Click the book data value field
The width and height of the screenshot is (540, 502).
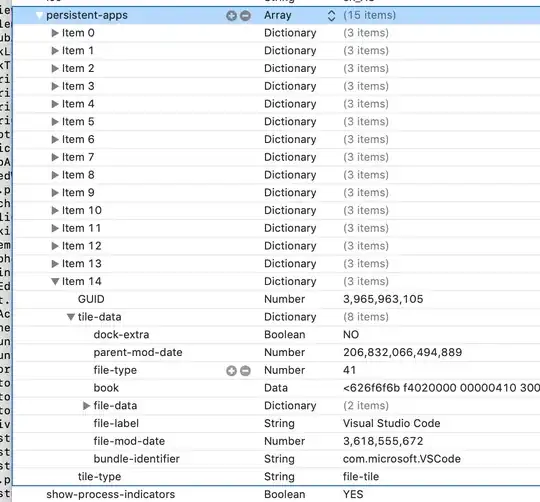tap(441, 388)
